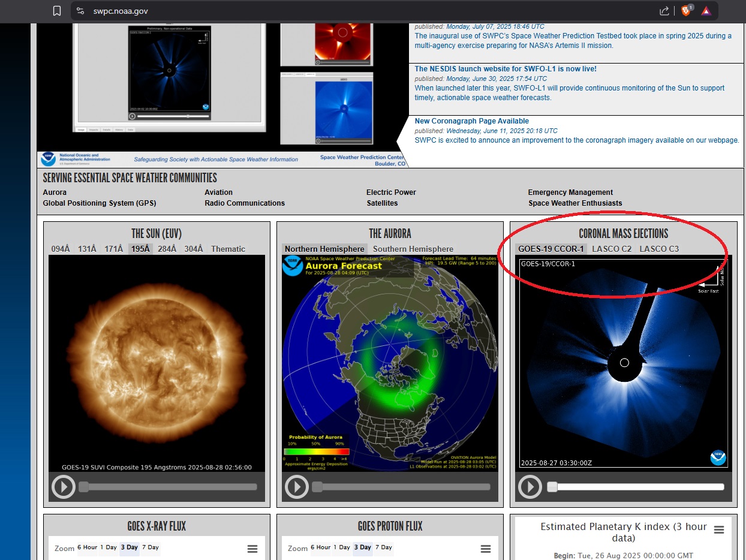
Task: Select the 304Å wavelength tab
Action: (194, 249)
